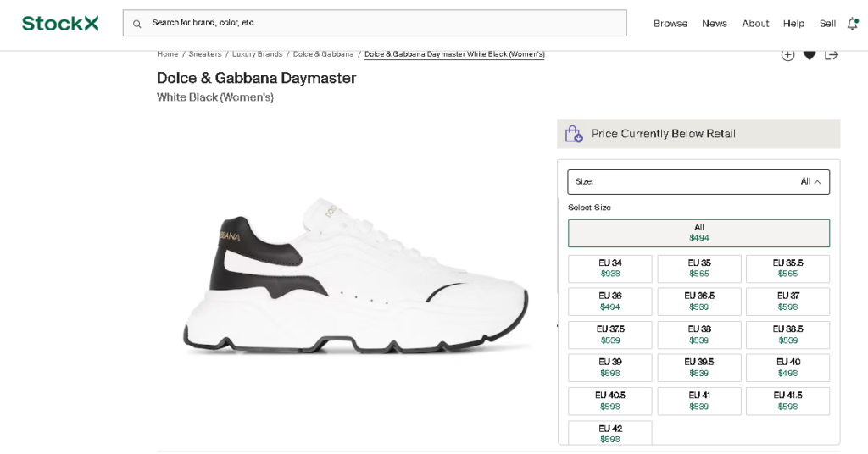Click the StockX logo
Image resolution: width=868 pixels, height=454 pixels.
tap(60, 23)
